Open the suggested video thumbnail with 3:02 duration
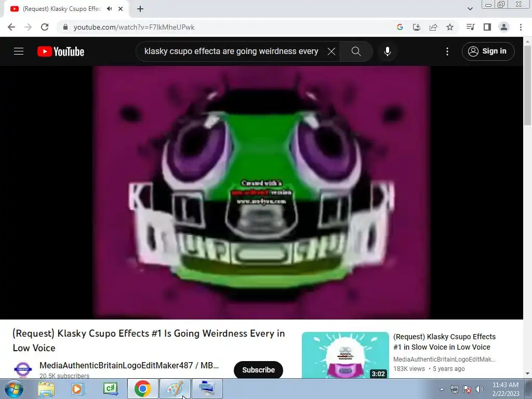Screen dimensions: 532x399 345,355
